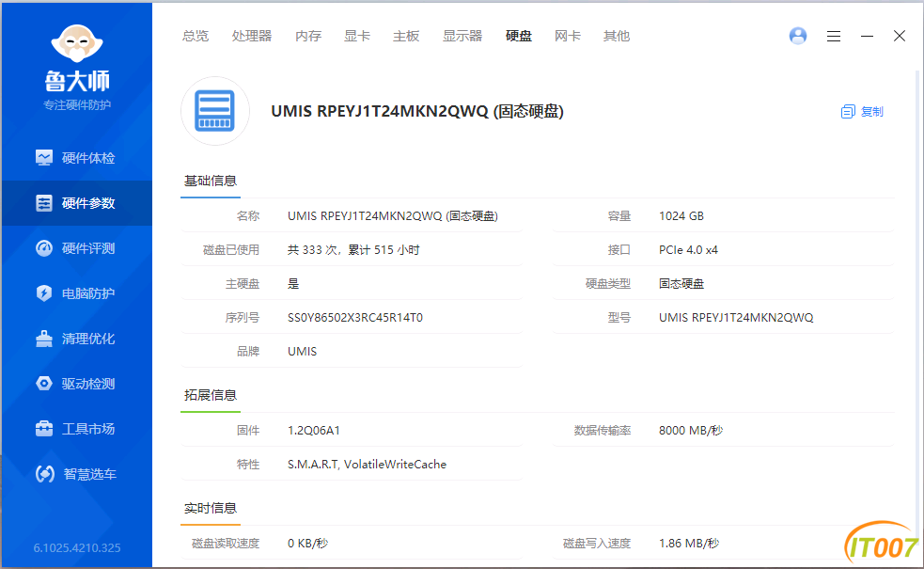Open the hamburger main menu

point(833,36)
